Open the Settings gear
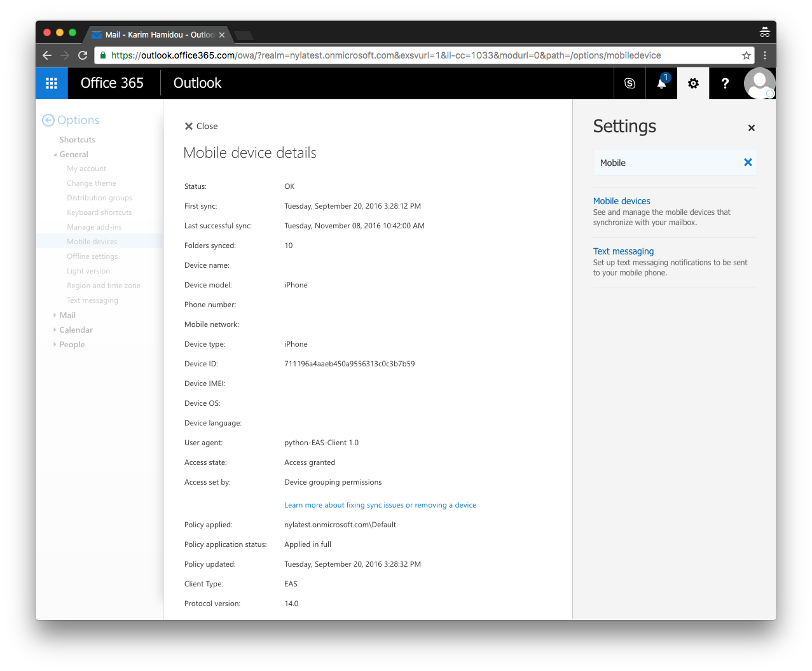Viewport: 812px width, 671px height. click(692, 83)
